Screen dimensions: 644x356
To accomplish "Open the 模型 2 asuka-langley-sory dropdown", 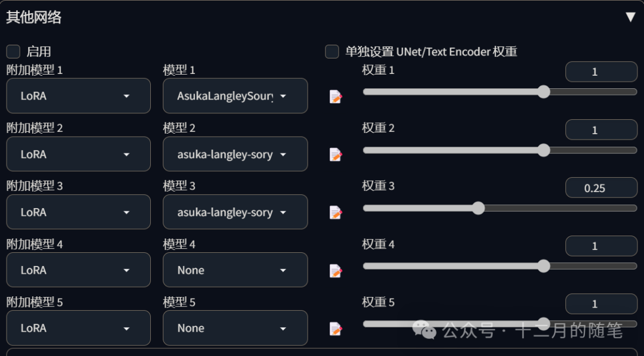I will (x=235, y=154).
